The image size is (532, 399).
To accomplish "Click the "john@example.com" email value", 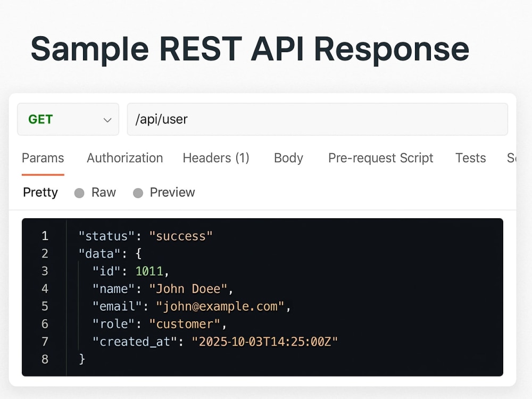I will (220, 306).
